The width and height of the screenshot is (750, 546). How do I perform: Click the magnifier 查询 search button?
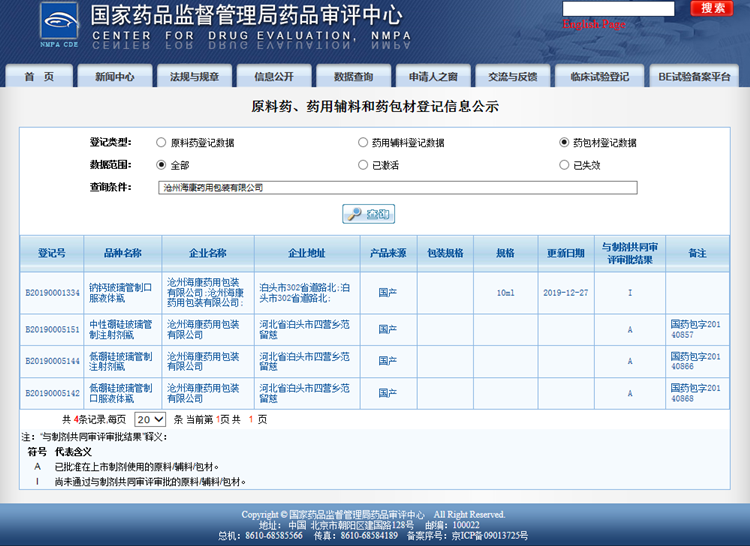(x=369, y=214)
